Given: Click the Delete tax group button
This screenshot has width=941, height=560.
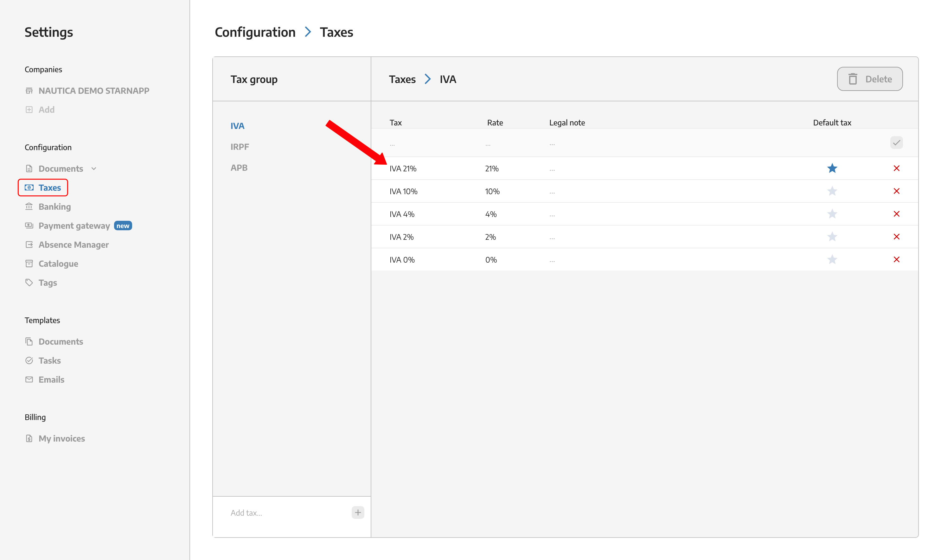Looking at the screenshot, I should point(870,79).
